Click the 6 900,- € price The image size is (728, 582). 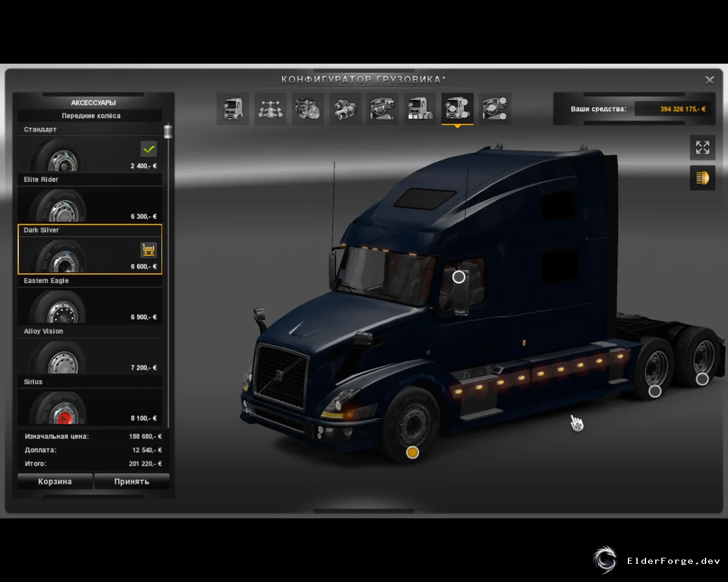click(x=144, y=318)
